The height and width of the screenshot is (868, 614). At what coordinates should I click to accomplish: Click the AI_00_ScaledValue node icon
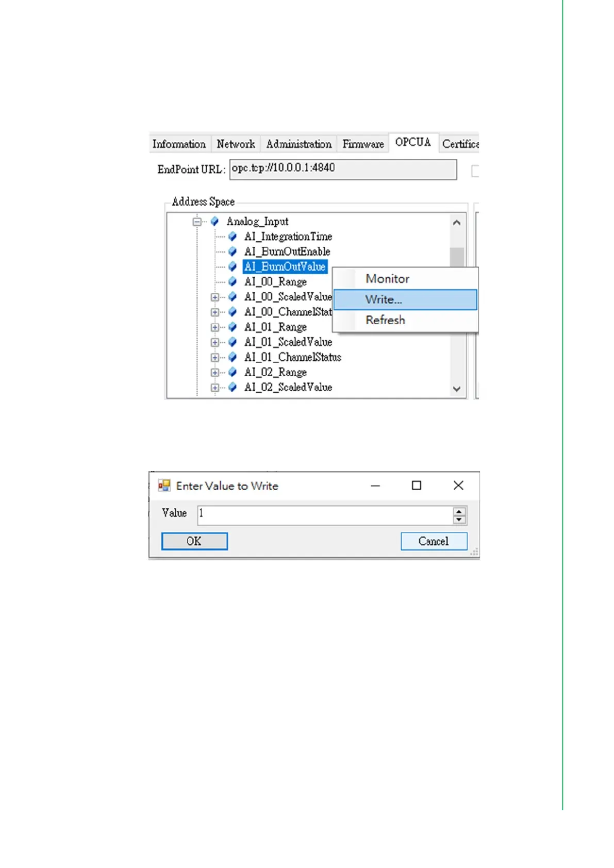(x=233, y=297)
